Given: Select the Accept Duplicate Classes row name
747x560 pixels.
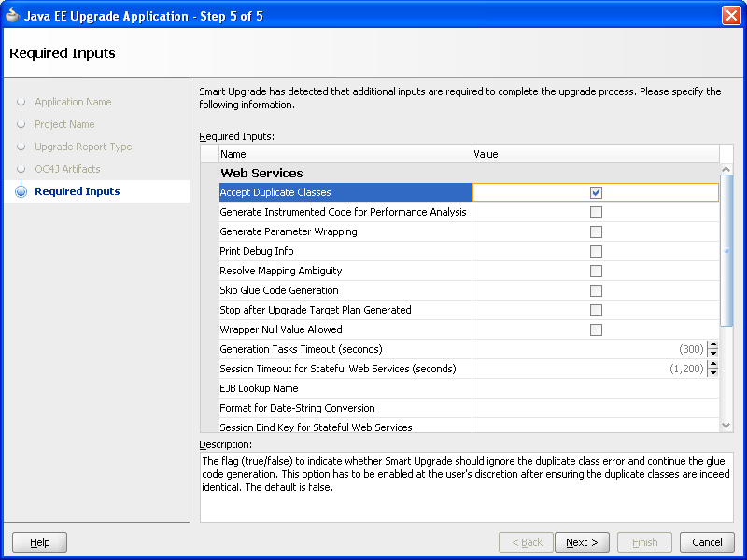Looking at the screenshot, I should (x=345, y=192).
